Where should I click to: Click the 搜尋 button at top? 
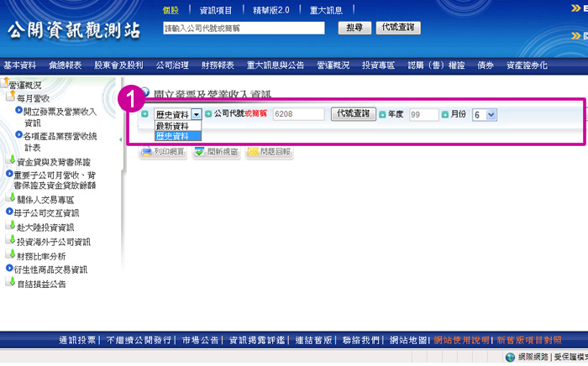[x=354, y=28]
